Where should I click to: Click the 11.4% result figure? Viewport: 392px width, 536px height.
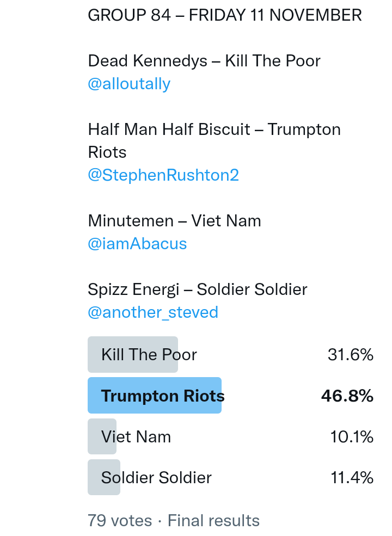pyautogui.click(x=352, y=477)
